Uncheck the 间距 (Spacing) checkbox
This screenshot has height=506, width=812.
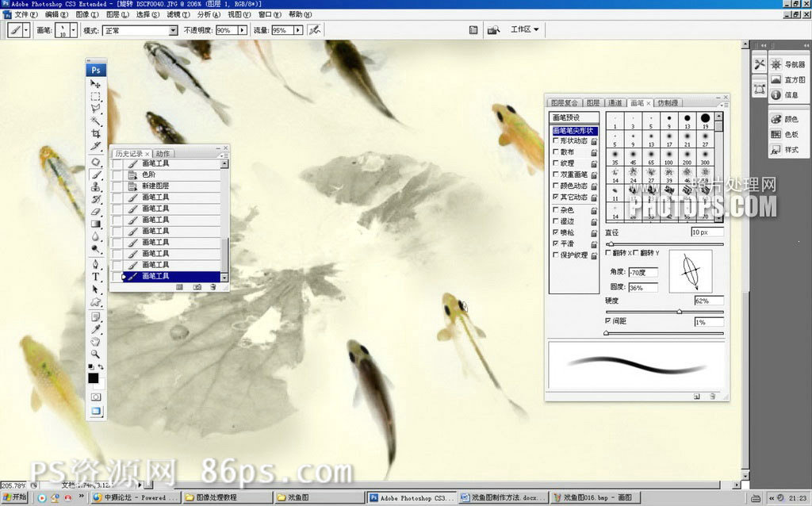point(608,321)
